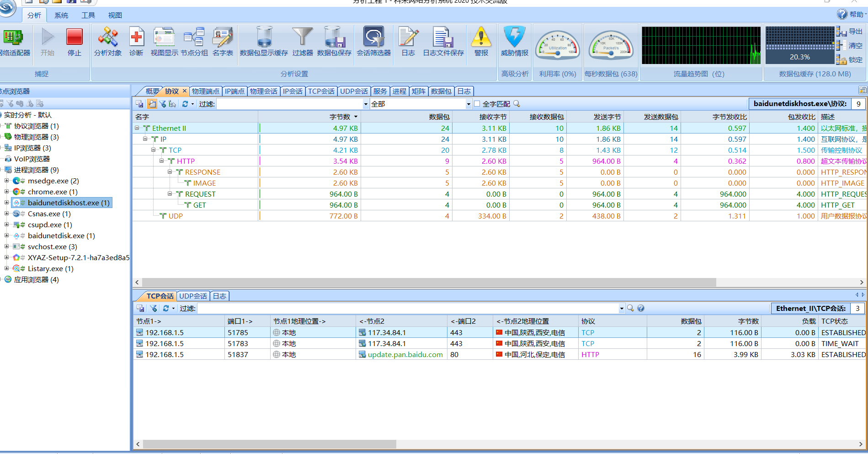Open the 过滤器 filter tool
Image resolution: width=868 pixels, height=454 pixels.
point(303,42)
